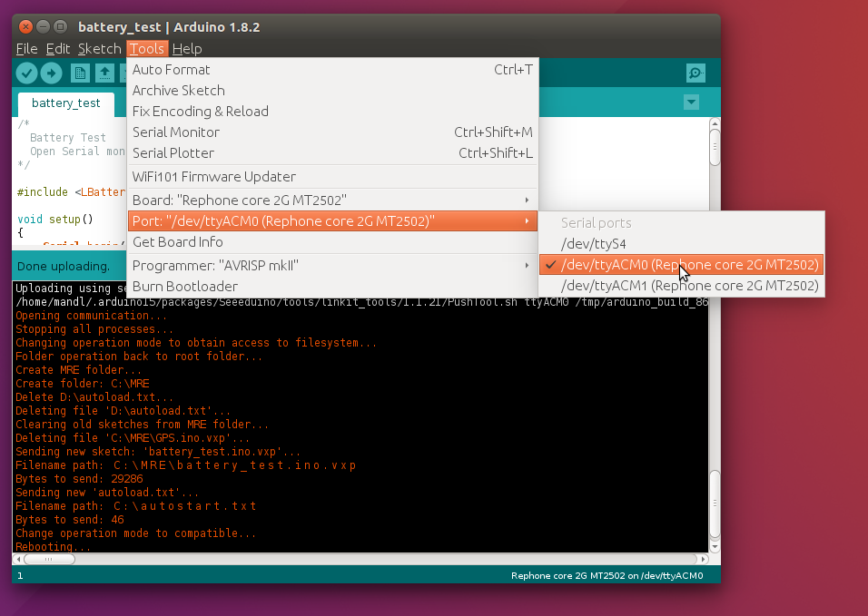Maximize the Arduino window

pyautogui.click(x=61, y=26)
